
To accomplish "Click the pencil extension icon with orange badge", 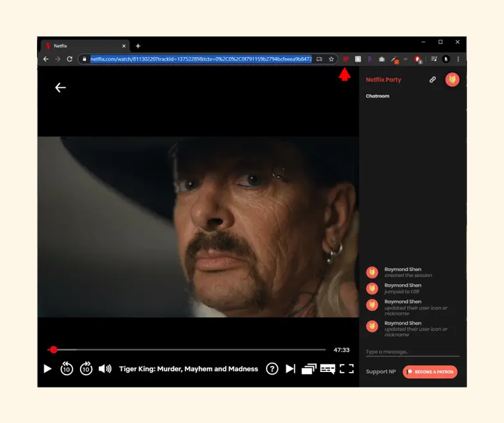I will click(394, 60).
